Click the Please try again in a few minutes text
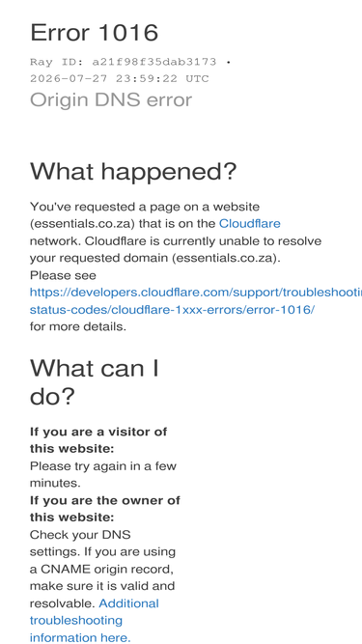This screenshot has width=362, height=644. coord(103,474)
